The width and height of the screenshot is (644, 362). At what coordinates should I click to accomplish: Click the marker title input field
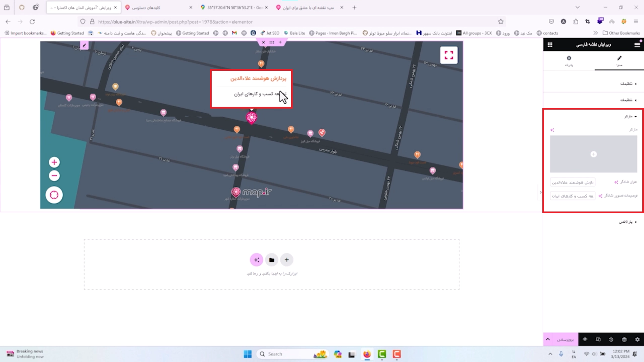[x=573, y=182]
